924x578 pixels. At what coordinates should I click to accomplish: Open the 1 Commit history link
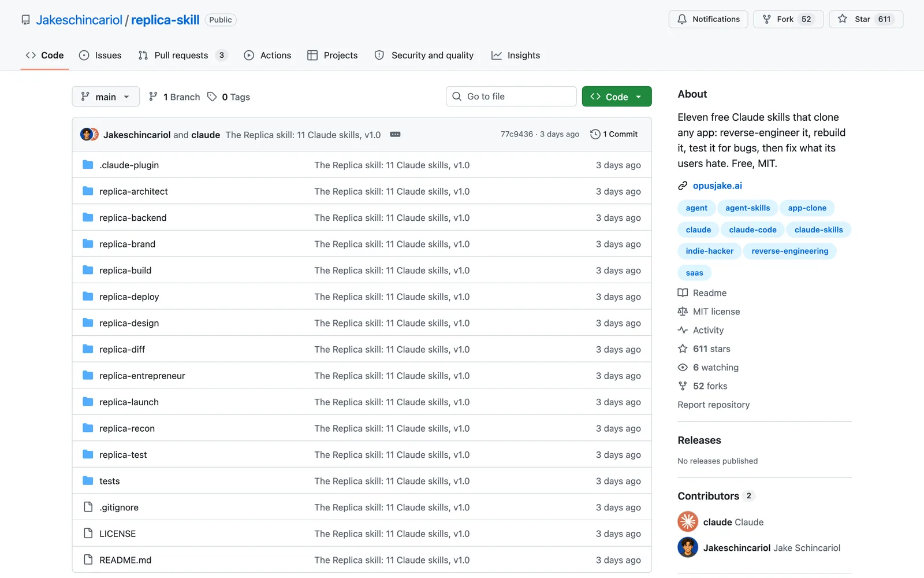(x=614, y=134)
